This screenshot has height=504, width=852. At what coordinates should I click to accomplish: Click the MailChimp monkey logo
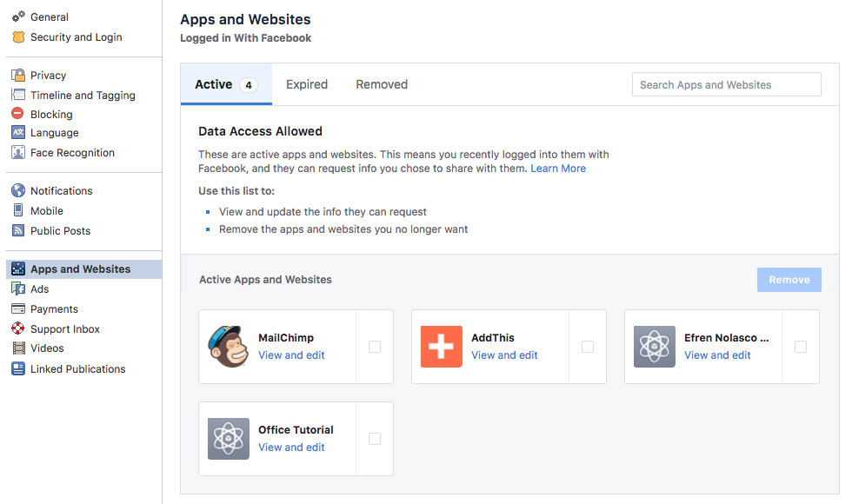point(228,347)
